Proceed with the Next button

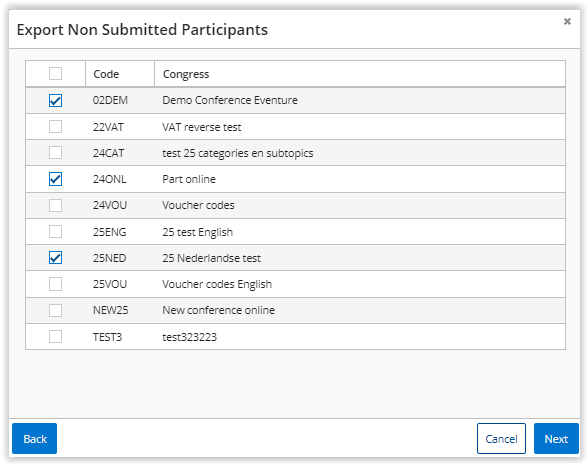point(556,439)
